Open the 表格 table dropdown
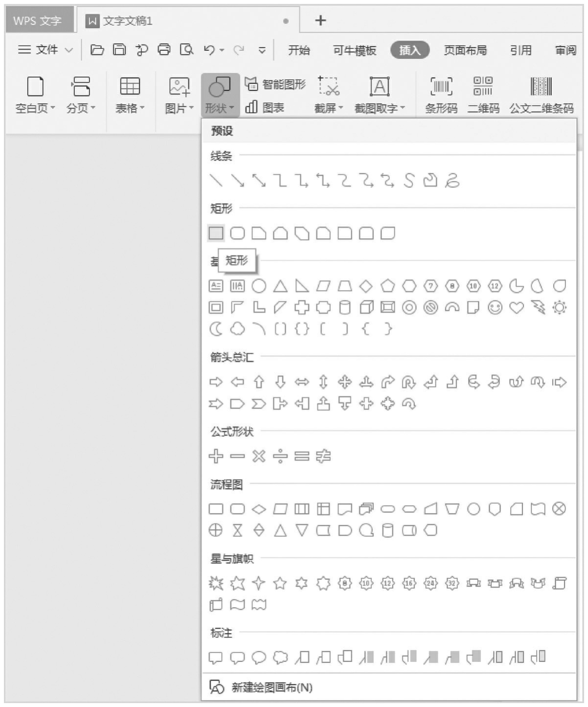Viewport: 588px width, 707px height. (130, 95)
